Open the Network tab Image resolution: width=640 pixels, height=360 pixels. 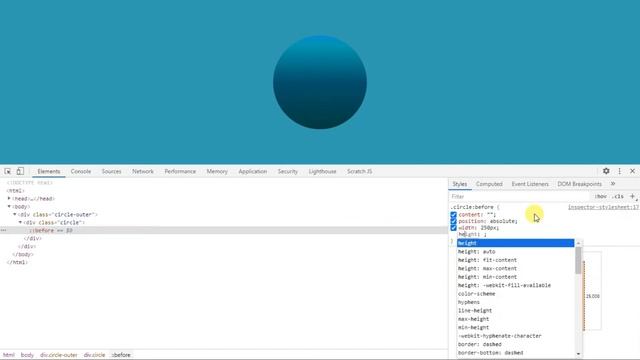[x=143, y=171]
